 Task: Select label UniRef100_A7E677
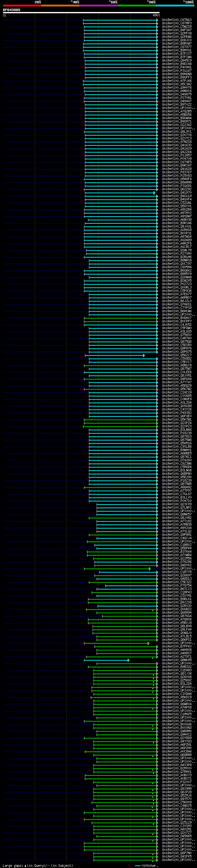click(177, 294)
